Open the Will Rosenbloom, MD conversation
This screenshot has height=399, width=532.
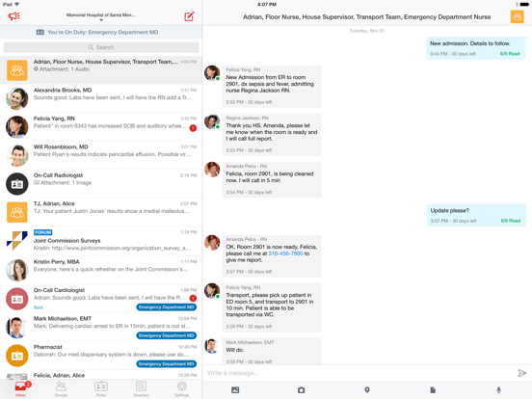coord(101,155)
